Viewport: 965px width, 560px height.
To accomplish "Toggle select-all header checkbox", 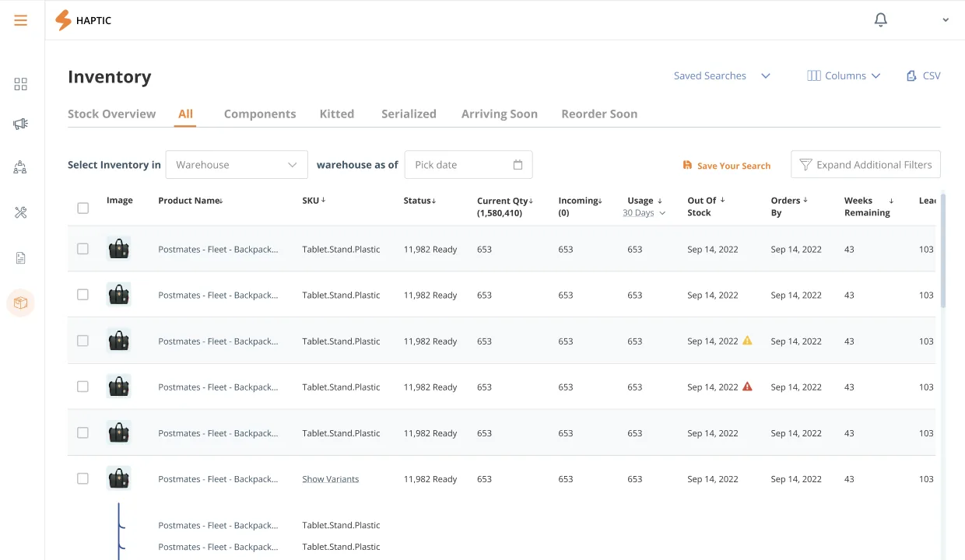I will pyautogui.click(x=83, y=208).
